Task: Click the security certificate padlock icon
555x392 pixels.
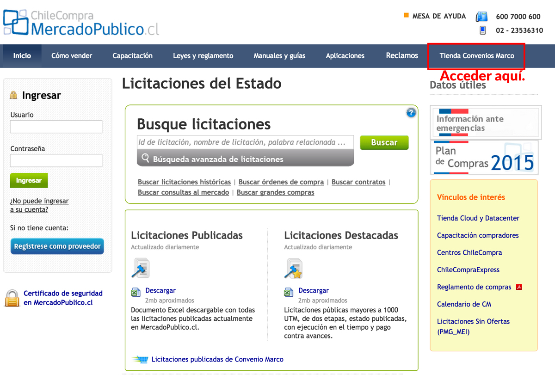Action: click(x=12, y=298)
